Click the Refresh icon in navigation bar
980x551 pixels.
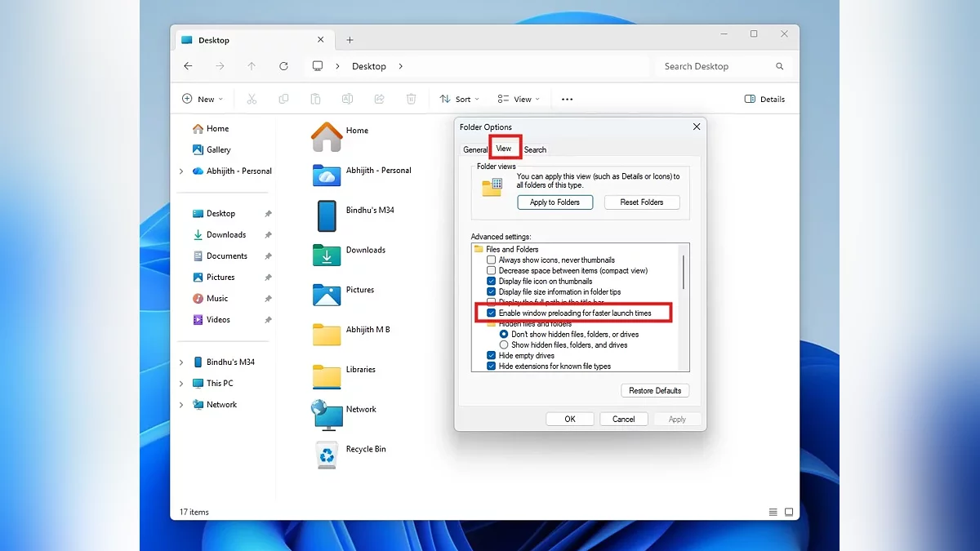click(283, 66)
